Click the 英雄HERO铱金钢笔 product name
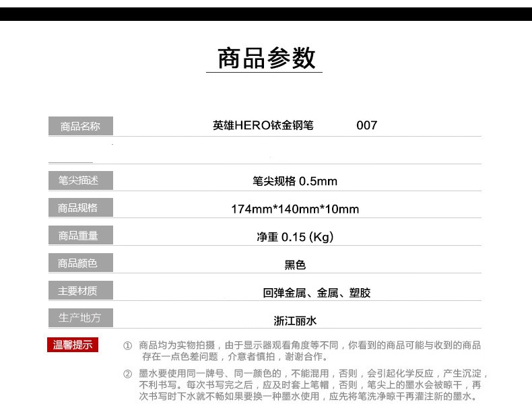This screenshot has width=532, height=406. (263, 125)
